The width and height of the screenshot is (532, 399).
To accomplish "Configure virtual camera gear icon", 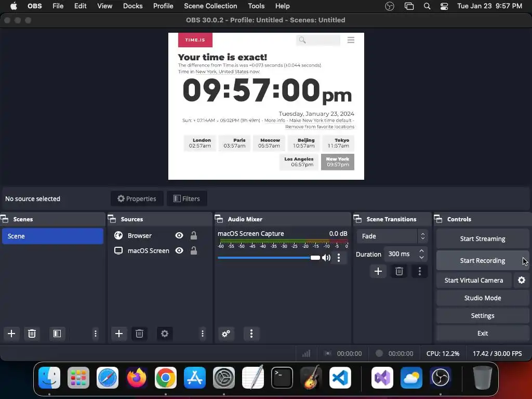I will 522,280.
